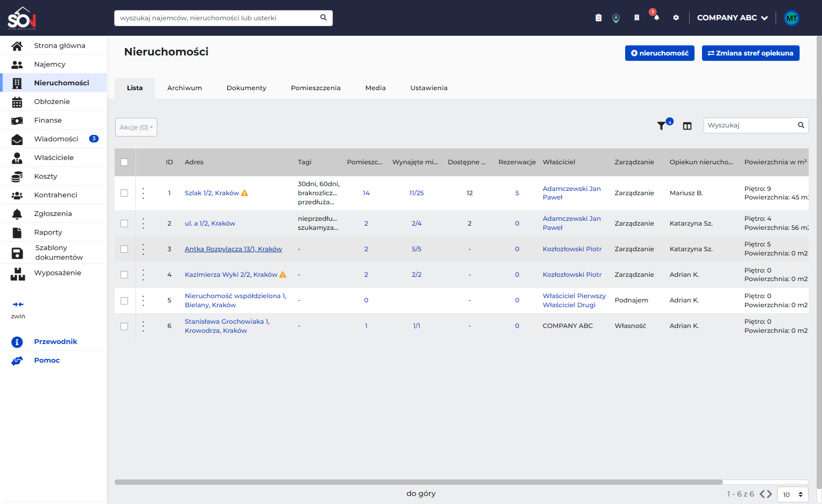Switch to the Dokumenty tab
Image resolution: width=822 pixels, height=504 pixels.
coord(246,88)
